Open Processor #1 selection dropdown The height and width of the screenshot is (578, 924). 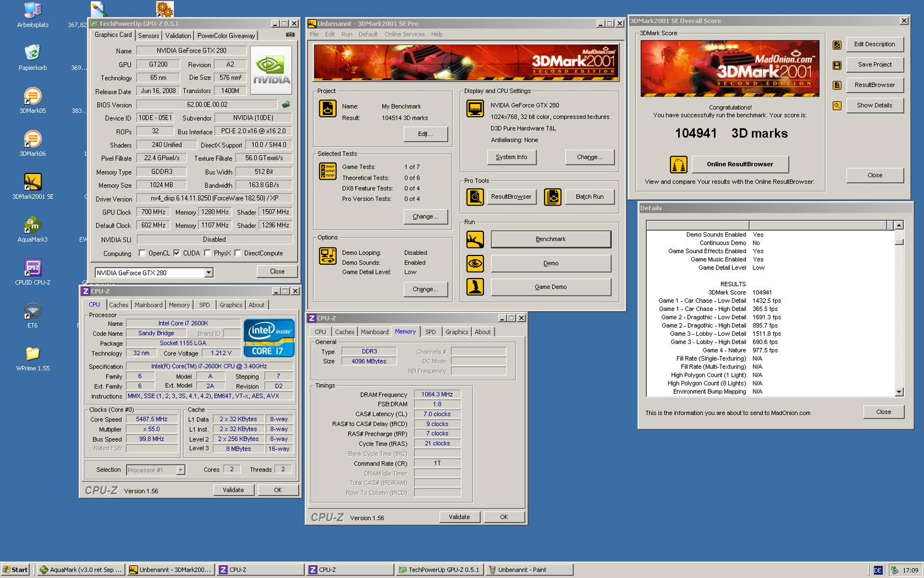click(180, 470)
